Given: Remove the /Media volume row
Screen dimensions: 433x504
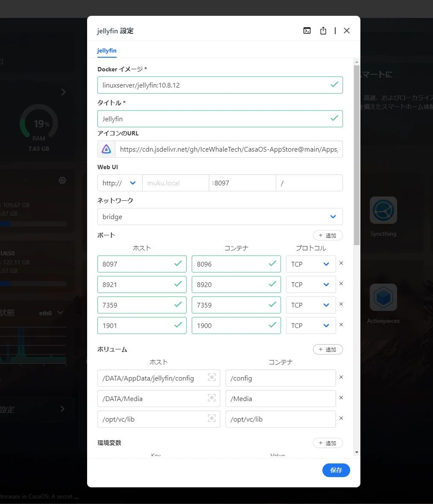Looking at the screenshot, I should tap(341, 398).
